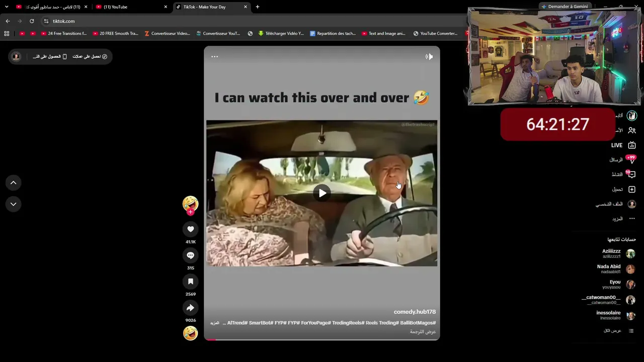
Task: Open the YouTube Converter bookmark
Action: (x=436, y=34)
